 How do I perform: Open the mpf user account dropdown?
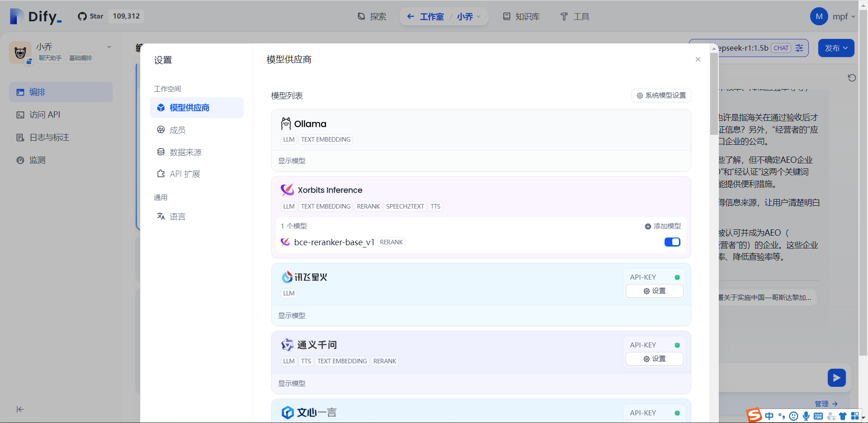[x=833, y=16]
